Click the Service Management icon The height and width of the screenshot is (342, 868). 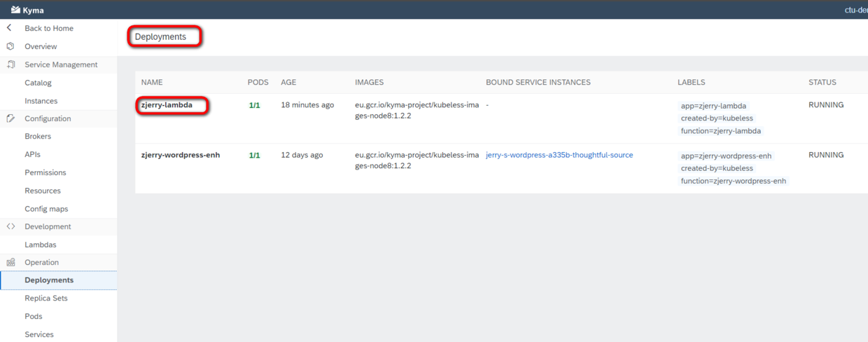point(10,64)
